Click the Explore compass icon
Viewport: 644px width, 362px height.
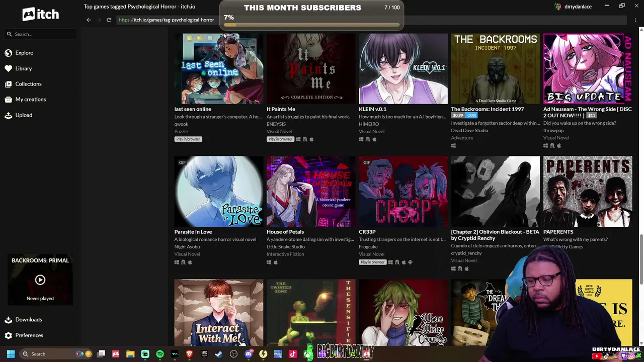pos(9,53)
